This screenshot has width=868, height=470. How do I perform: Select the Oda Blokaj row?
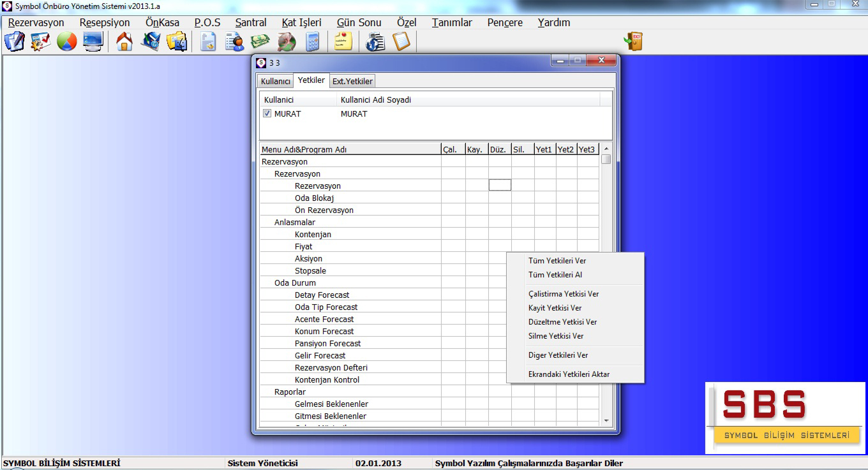click(x=429, y=198)
